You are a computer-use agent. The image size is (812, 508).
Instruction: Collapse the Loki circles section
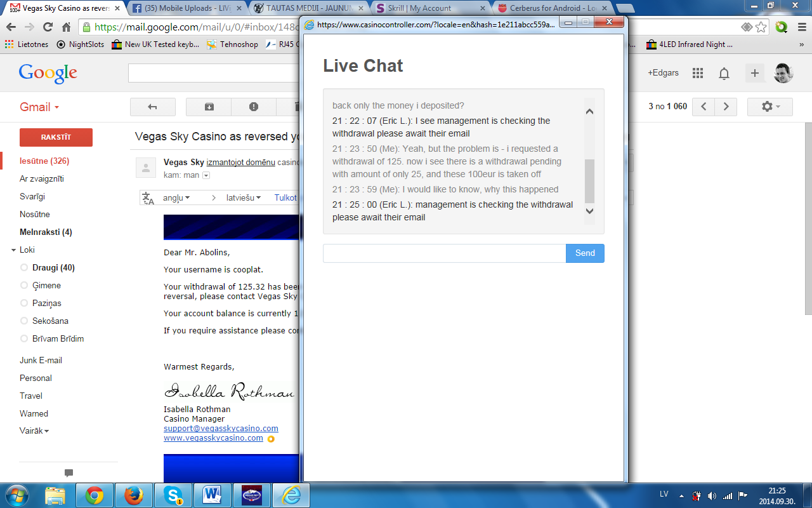point(14,250)
